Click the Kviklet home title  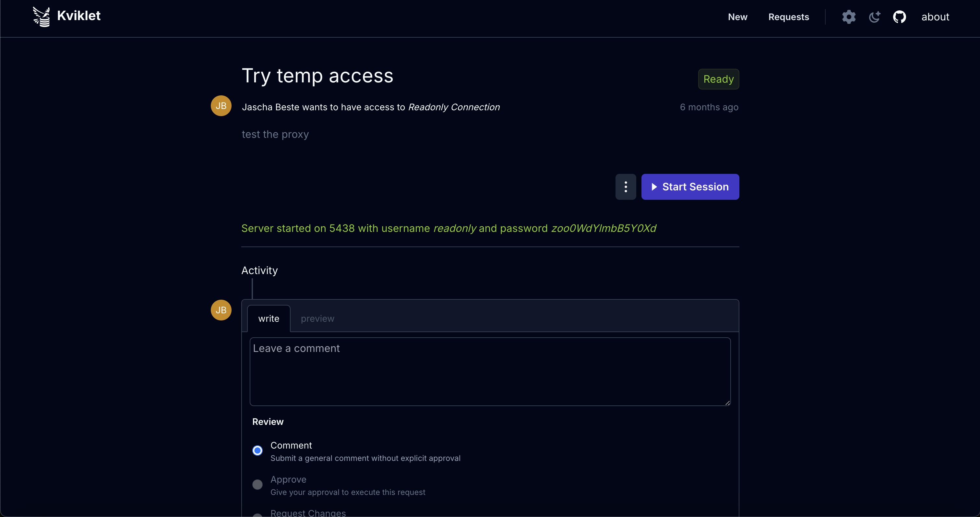(79, 16)
